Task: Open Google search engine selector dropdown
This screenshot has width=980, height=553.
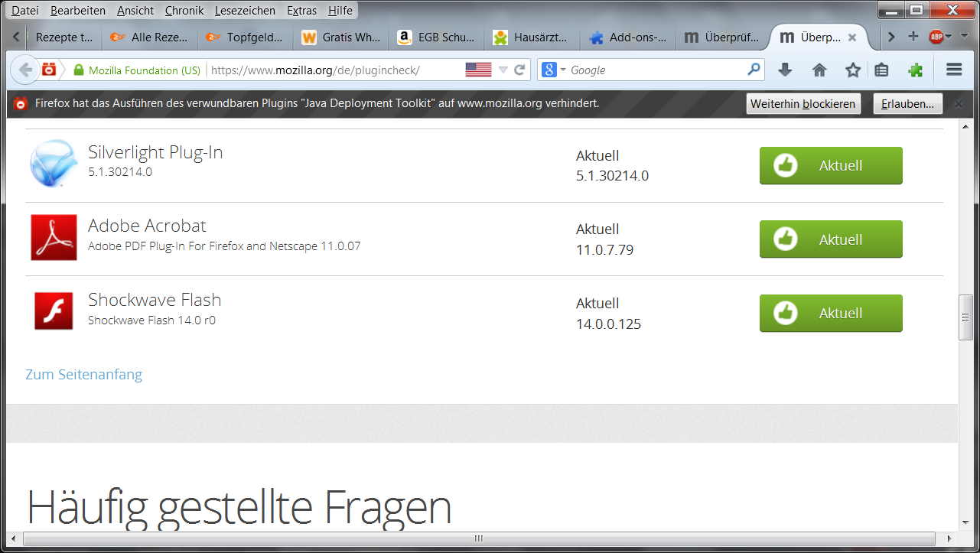Action: coord(553,70)
